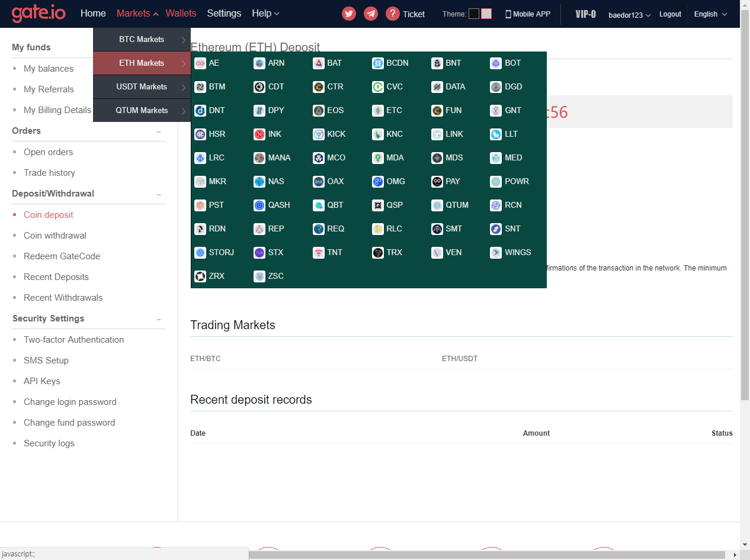
Task: Open the Recent Deposits page
Action: tap(56, 277)
